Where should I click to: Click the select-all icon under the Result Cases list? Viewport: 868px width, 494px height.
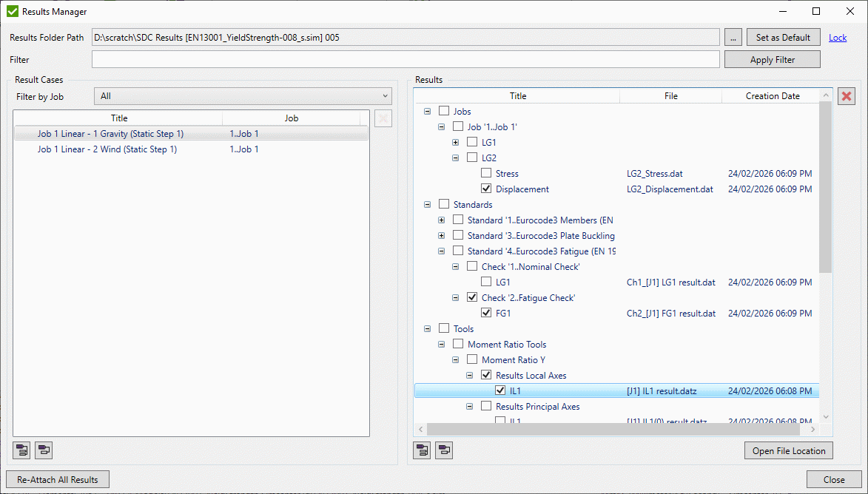[21, 450]
